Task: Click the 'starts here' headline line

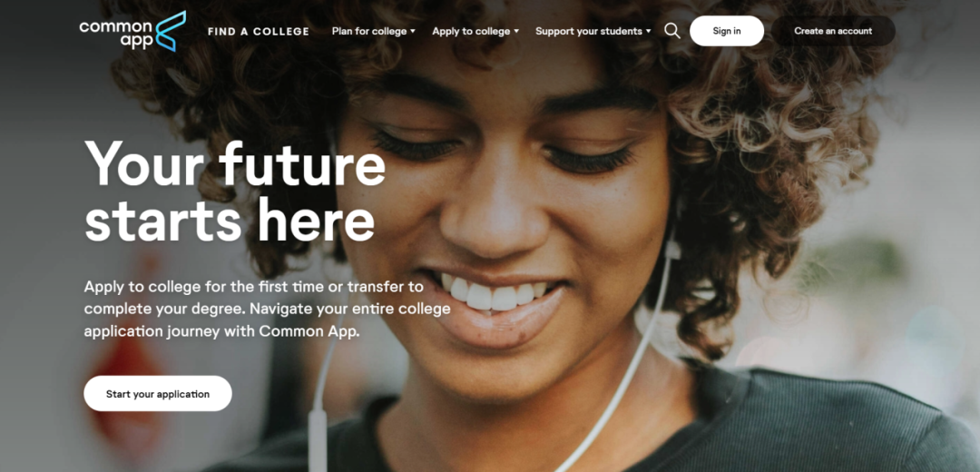Action: pos(230,220)
